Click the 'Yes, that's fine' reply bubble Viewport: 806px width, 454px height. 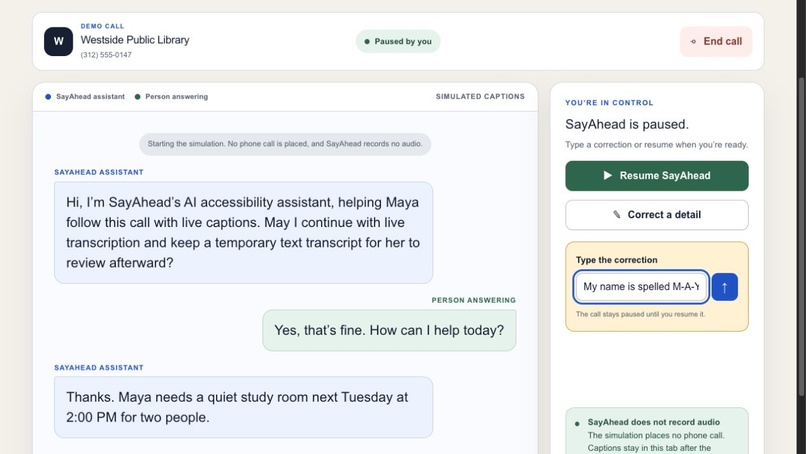[x=389, y=330]
